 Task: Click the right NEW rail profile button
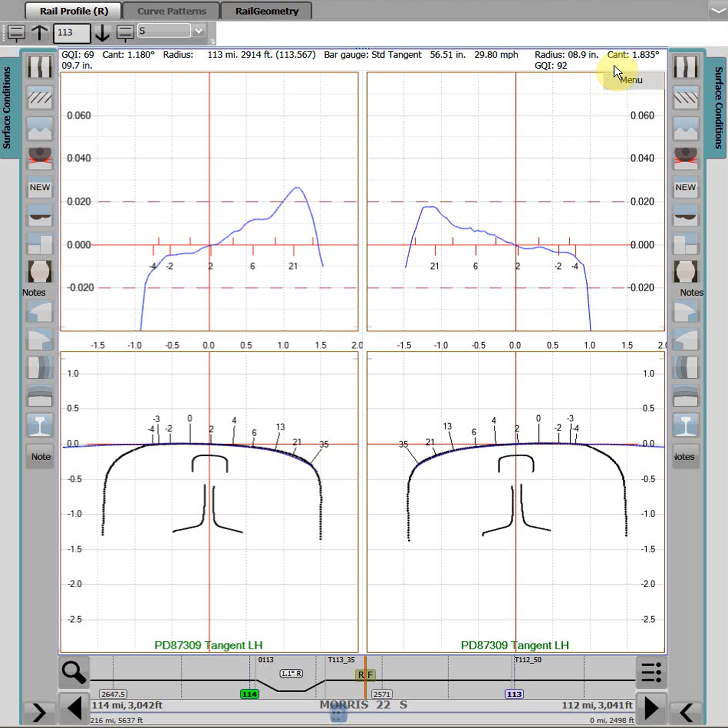click(x=685, y=187)
